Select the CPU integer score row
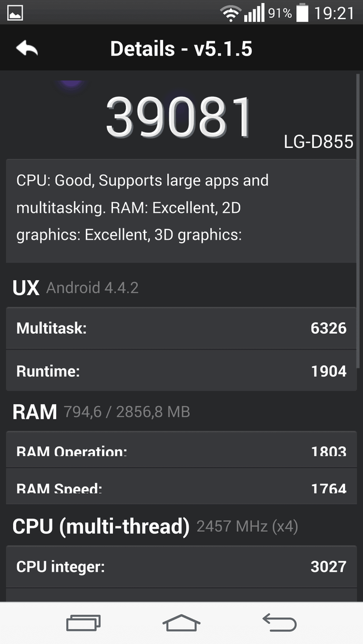 pos(181,567)
